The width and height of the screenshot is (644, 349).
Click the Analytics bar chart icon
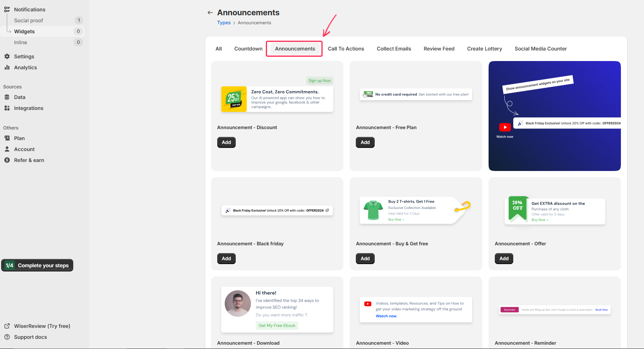[7, 67]
